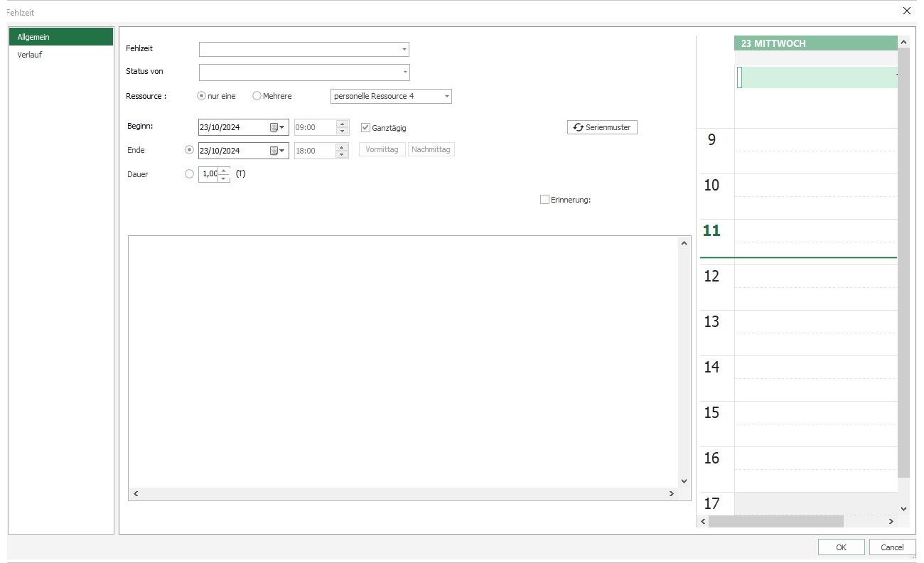Expand the Fehlzeit dropdown
Image resolution: width=924 pixels, height=563 pixels.
404,50
